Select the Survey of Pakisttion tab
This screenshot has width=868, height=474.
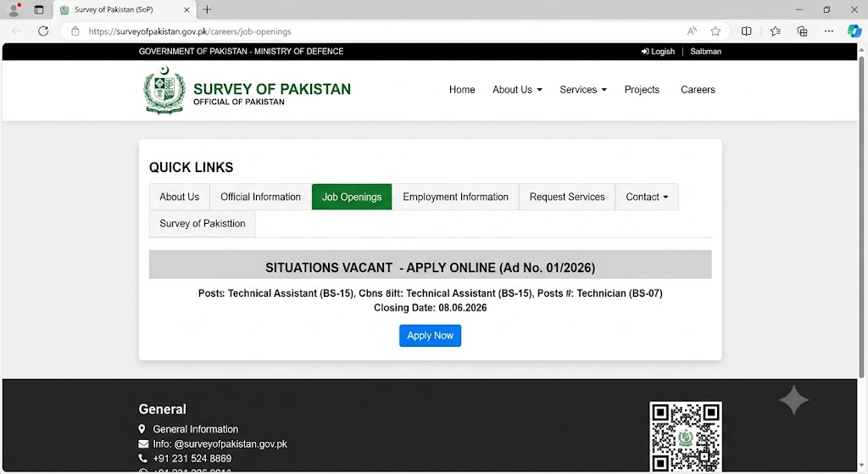202,224
